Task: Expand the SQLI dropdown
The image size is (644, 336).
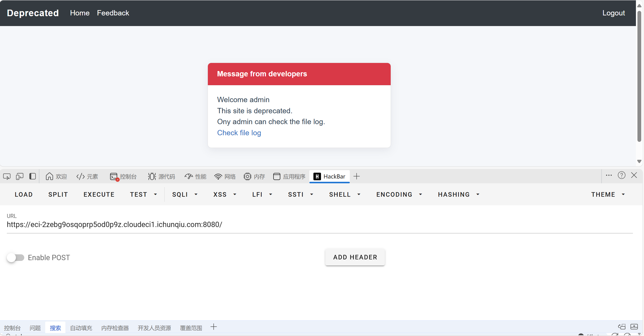Action: point(185,194)
